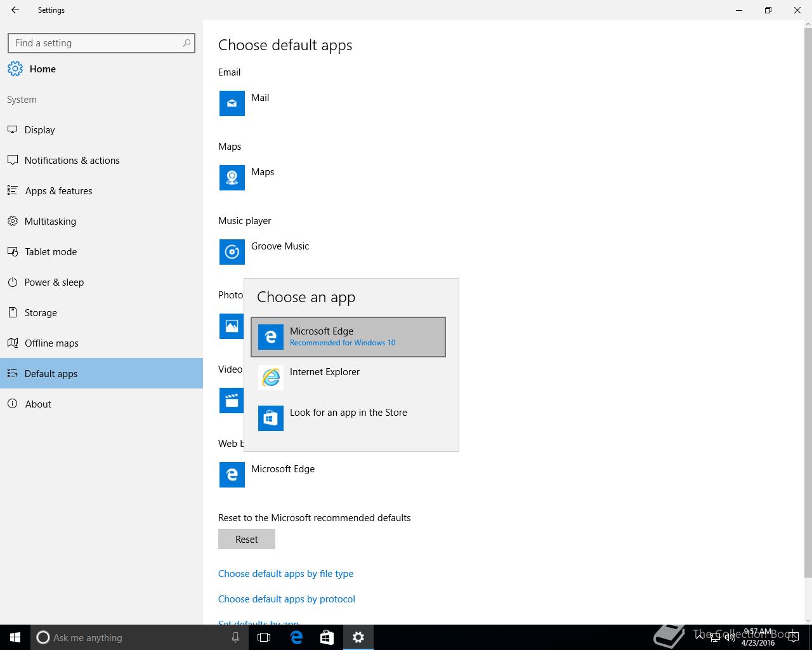This screenshot has height=650, width=812.
Task: Click the Power icon in sidebar
Action: click(12, 282)
